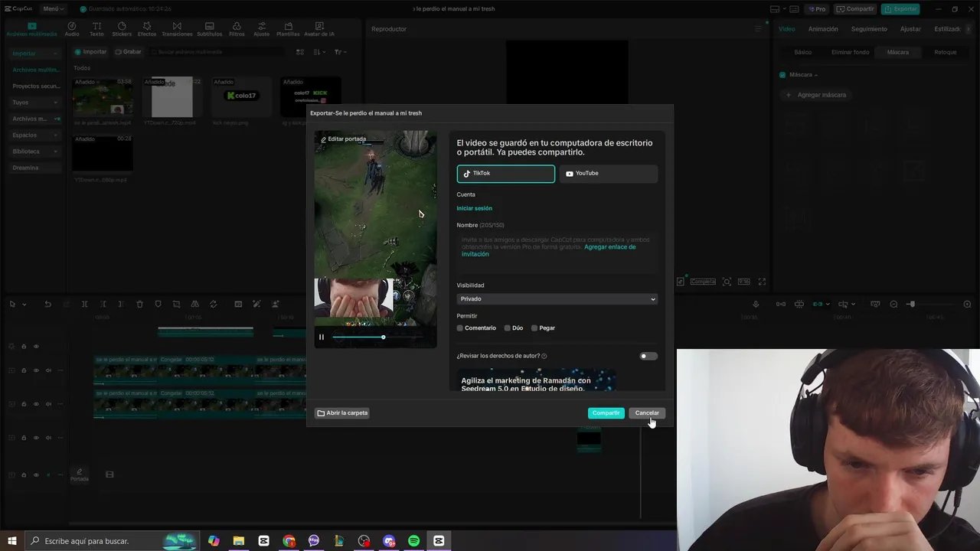Screen dimensions: 980x551
Task: Open the Transiciones panel
Action: point(177,29)
